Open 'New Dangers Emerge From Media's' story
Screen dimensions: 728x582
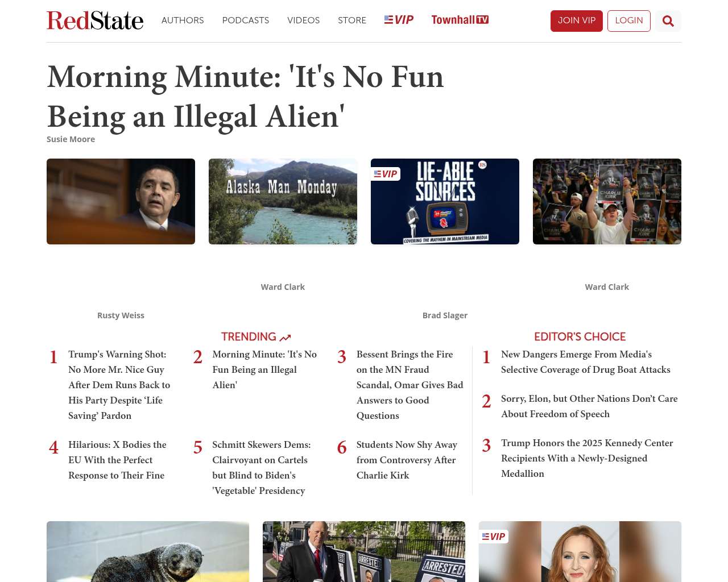[586, 362]
